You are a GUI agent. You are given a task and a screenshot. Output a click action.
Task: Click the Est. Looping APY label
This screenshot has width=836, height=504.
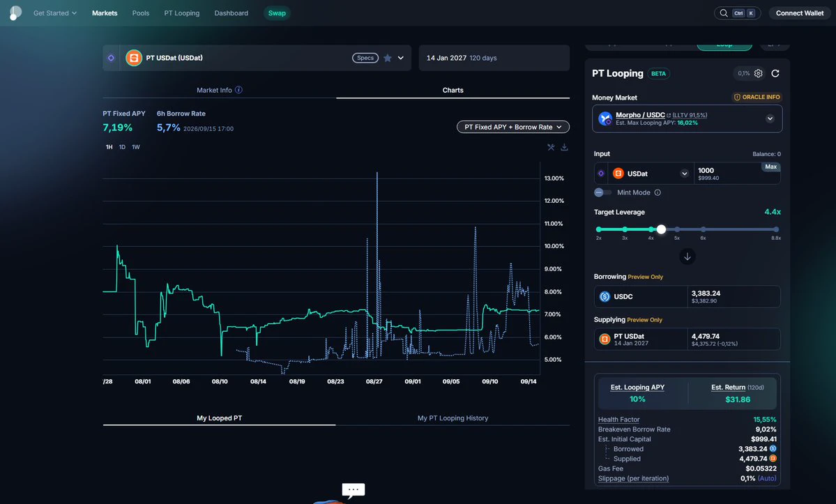[637, 388]
